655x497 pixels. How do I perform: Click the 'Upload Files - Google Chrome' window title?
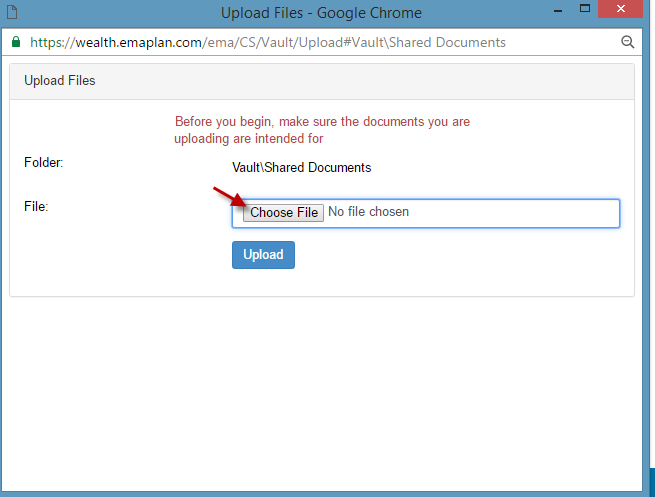(321, 13)
